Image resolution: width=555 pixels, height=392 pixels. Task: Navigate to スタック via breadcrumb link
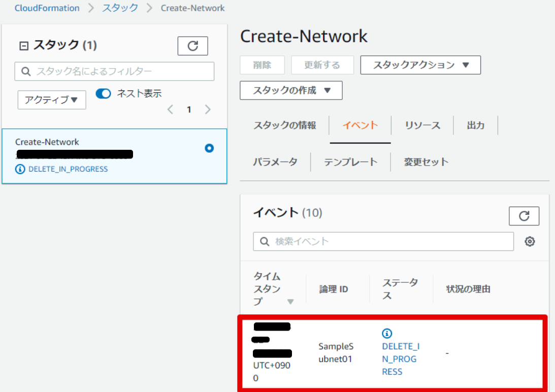119,8
